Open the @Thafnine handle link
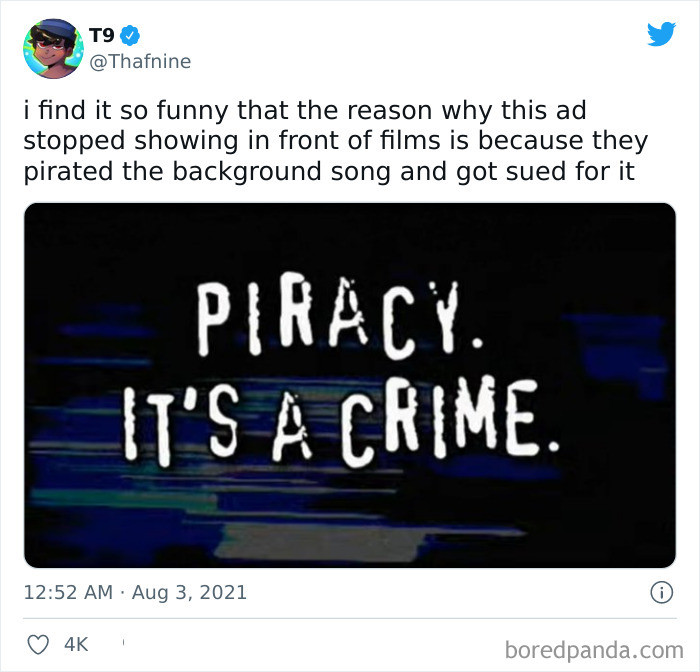Image resolution: width=700 pixels, height=672 pixels. click(140, 62)
